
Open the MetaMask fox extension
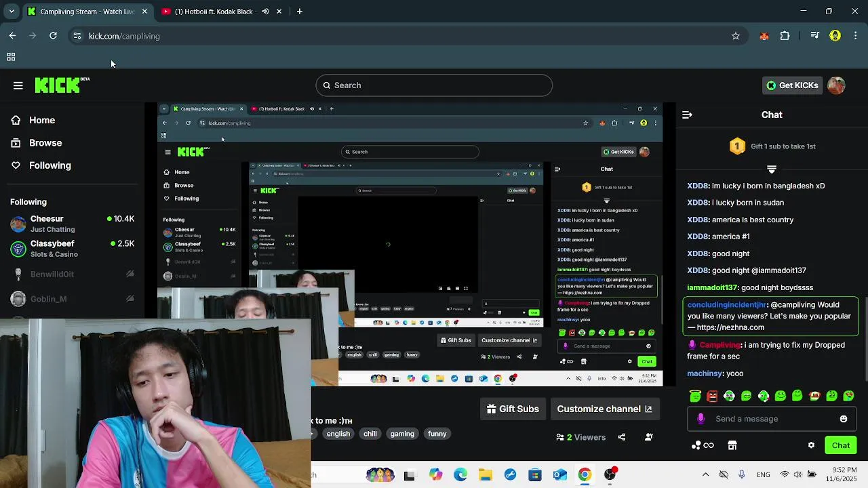point(764,36)
